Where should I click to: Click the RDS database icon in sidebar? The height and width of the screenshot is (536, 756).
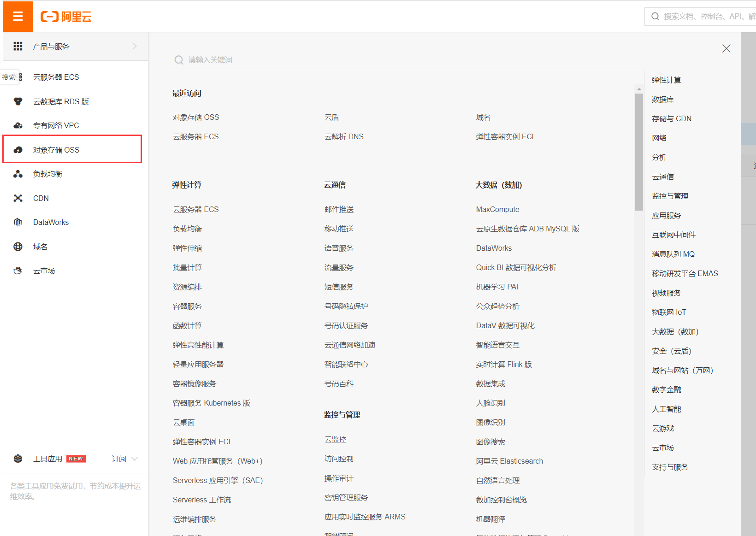[x=18, y=101]
